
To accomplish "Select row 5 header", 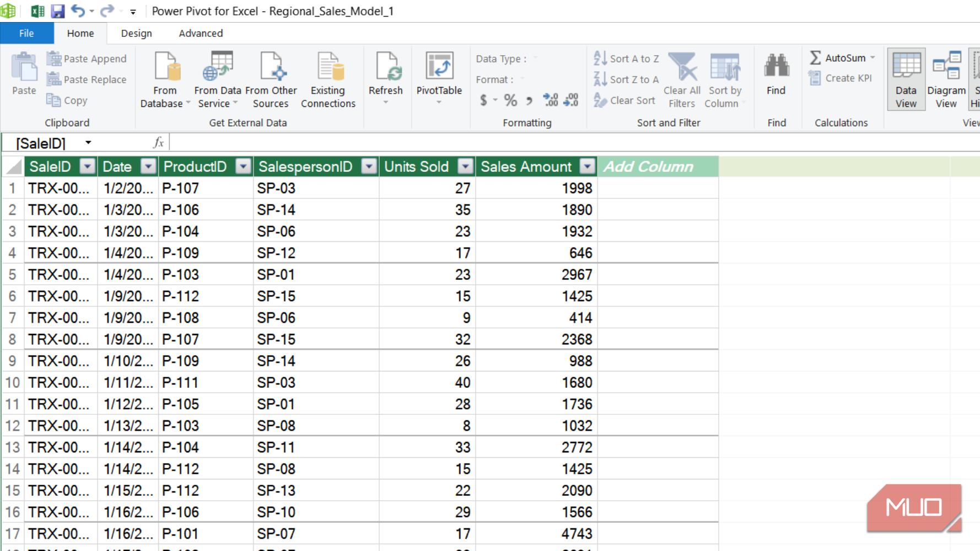I will click(x=13, y=274).
